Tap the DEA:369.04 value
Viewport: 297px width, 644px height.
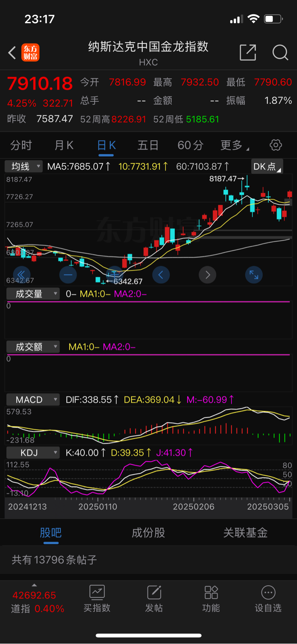click(152, 400)
